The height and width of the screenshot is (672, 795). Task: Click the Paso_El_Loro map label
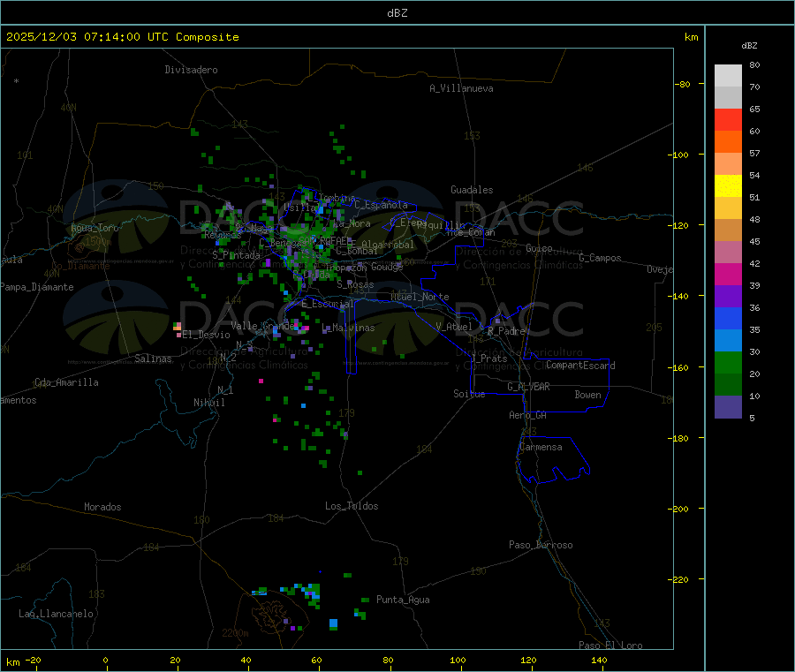click(x=611, y=646)
